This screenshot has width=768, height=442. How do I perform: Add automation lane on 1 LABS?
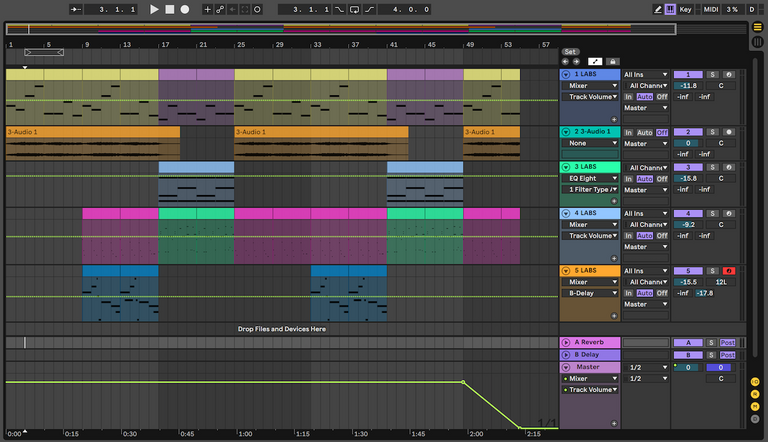[x=614, y=119]
